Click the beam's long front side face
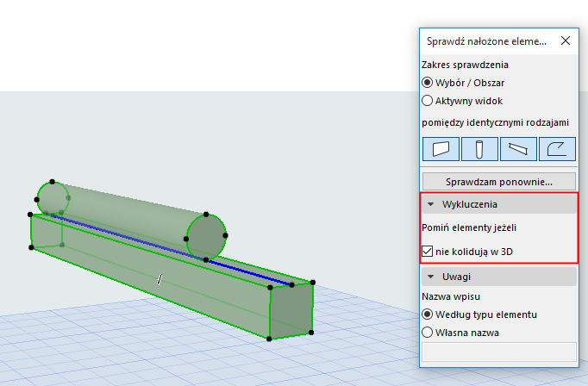 (x=150, y=277)
